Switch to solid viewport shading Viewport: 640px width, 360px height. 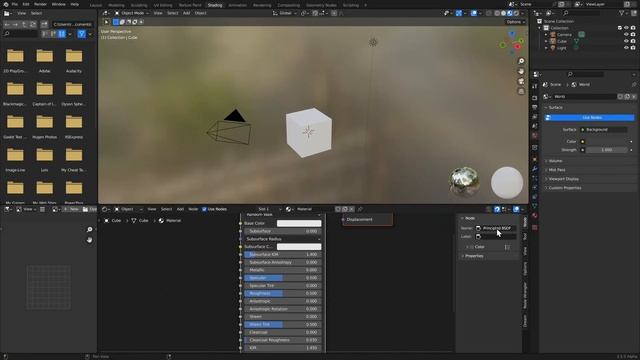coord(503,13)
